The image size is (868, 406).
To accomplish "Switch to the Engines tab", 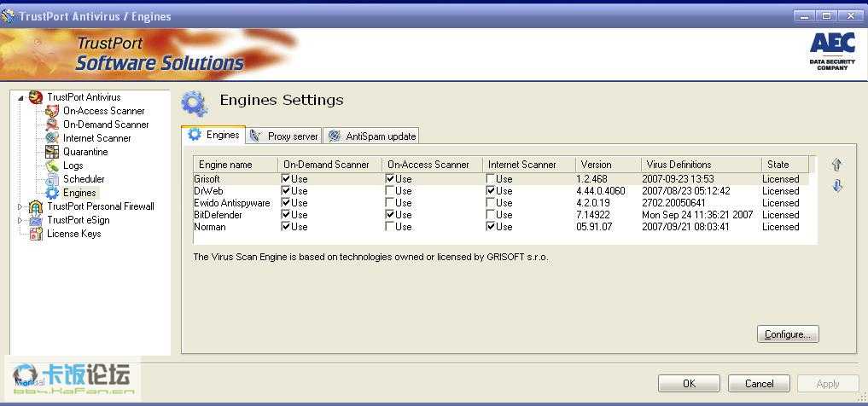I will pyautogui.click(x=213, y=135).
